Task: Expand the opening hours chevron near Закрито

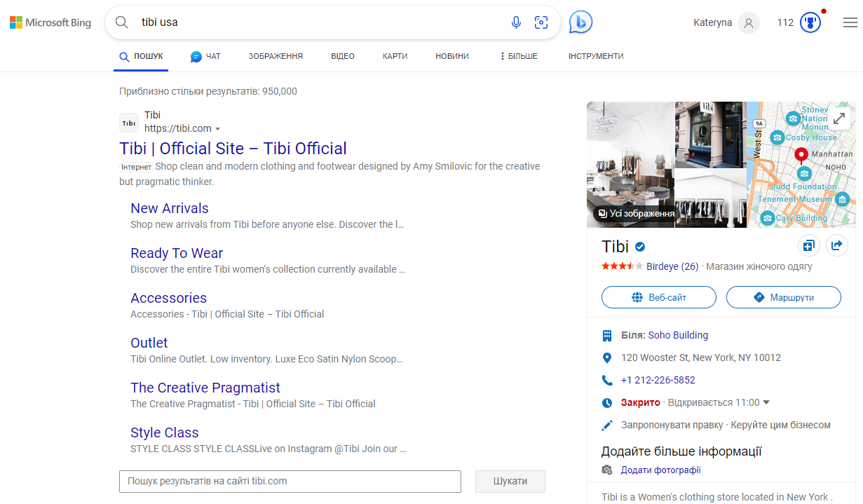Action: tap(766, 402)
